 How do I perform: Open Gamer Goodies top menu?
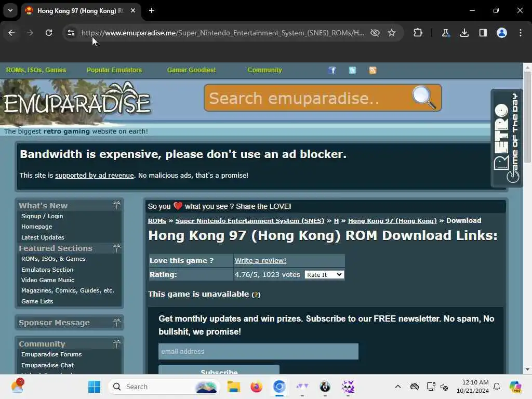[x=191, y=70]
